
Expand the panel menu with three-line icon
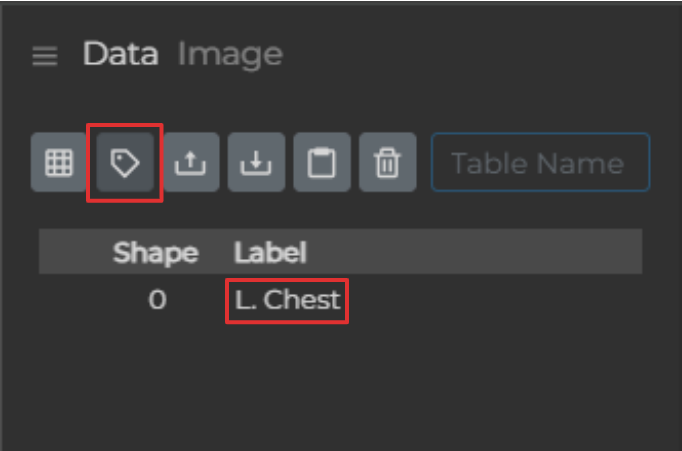(45, 56)
